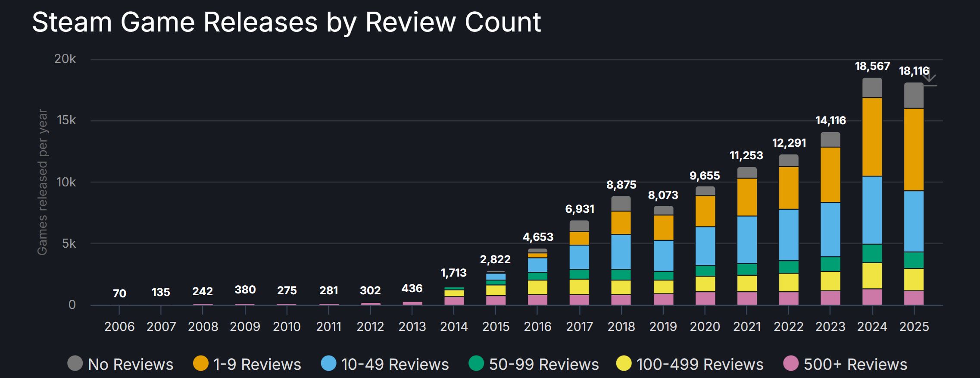Click the gray No Reviews segment of 2018 bar
The height and width of the screenshot is (378, 980).
pos(621,204)
